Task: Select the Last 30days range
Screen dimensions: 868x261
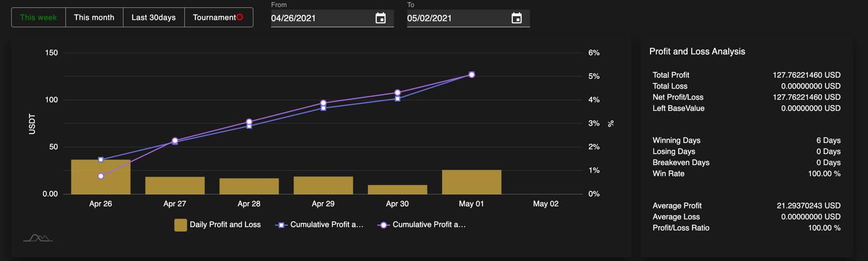Action: coord(153,17)
